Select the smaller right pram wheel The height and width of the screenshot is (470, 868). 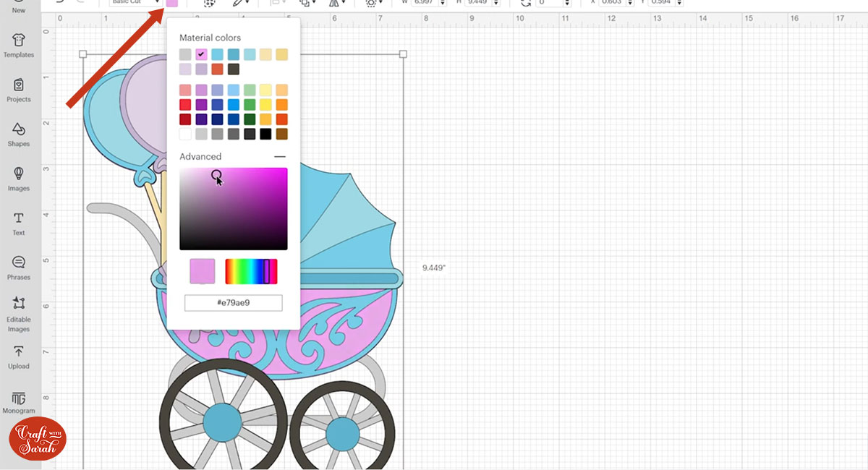(342, 434)
